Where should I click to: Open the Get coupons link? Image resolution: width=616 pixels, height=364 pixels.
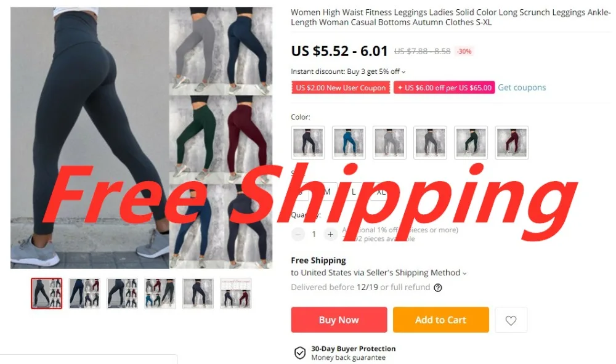click(x=522, y=87)
